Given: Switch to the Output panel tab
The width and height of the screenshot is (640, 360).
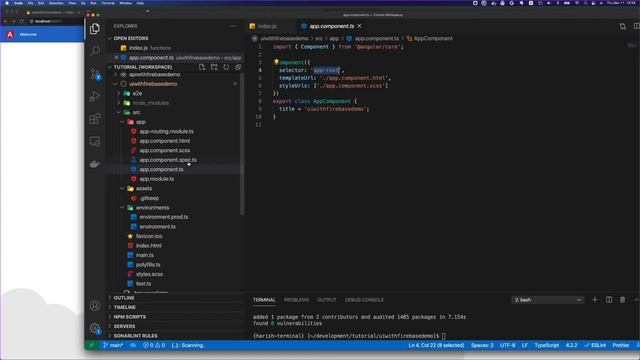Looking at the screenshot, I should point(327,300).
